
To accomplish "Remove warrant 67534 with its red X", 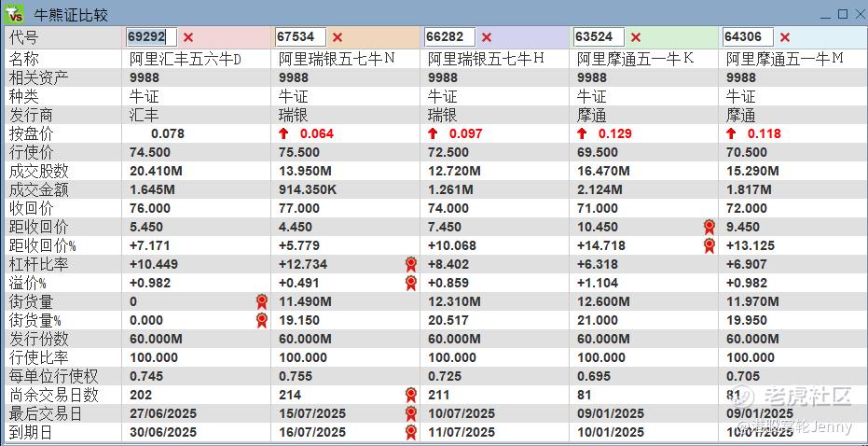I will pyautogui.click(x=338, y=37).
